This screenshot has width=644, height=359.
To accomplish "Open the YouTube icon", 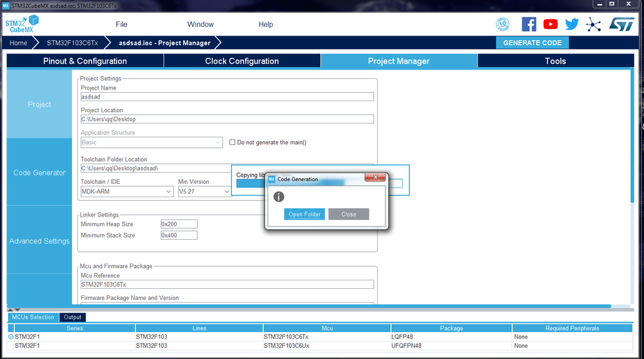I will pyautogui.click(x=551, y=24).
